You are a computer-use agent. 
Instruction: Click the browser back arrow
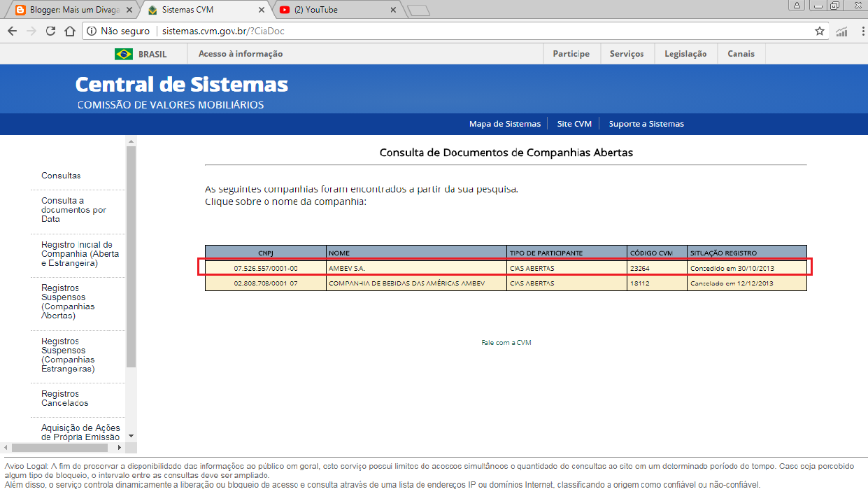point(12,31)
